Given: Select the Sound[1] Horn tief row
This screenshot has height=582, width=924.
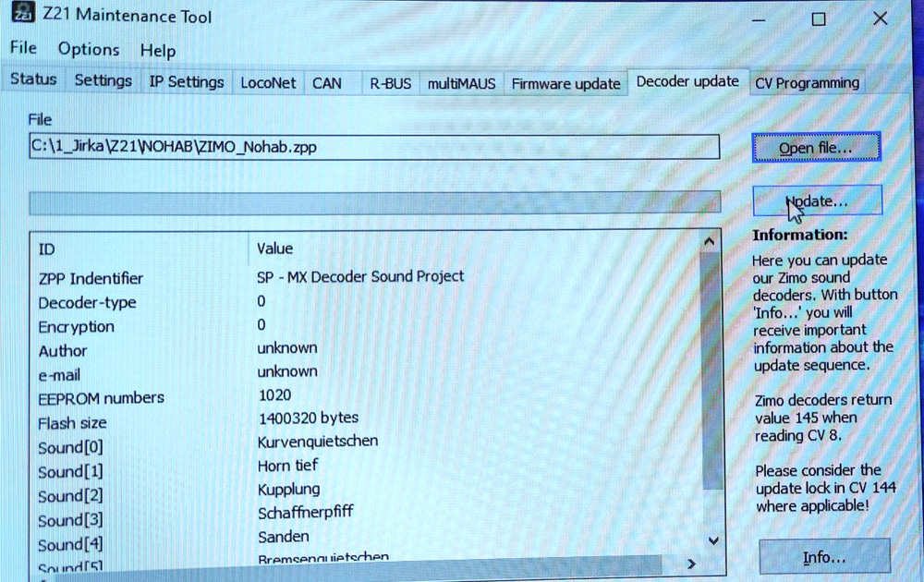Looking at the screenshot, I should point(286,467).
